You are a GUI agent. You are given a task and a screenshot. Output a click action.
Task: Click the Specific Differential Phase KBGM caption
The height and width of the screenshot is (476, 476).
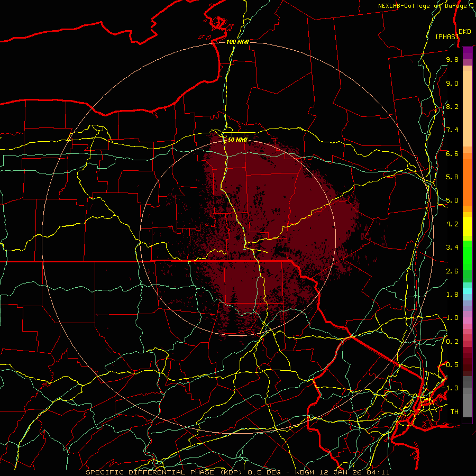pos(237,472)
